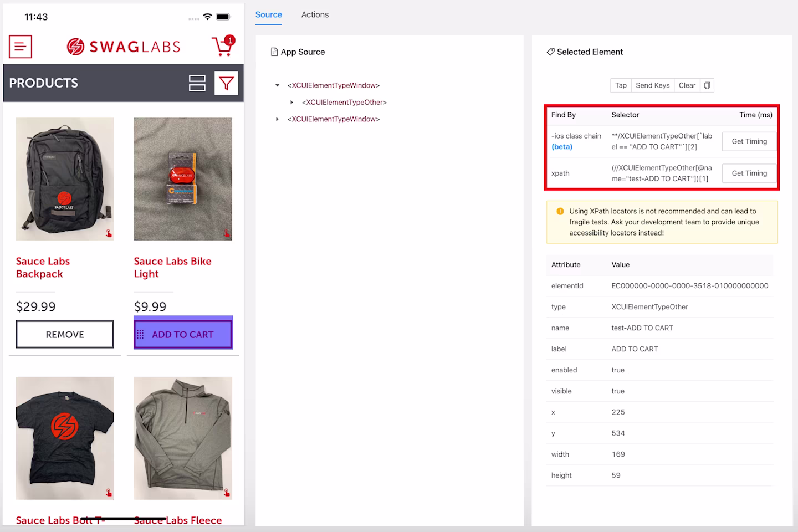Click the drag handle on the Fleece Jacket image

[227, 493]
